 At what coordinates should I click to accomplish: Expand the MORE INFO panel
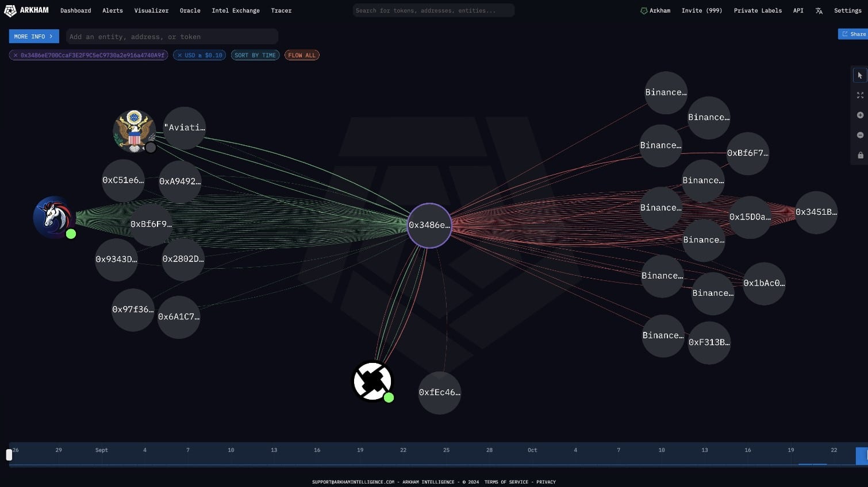(34, 36)
